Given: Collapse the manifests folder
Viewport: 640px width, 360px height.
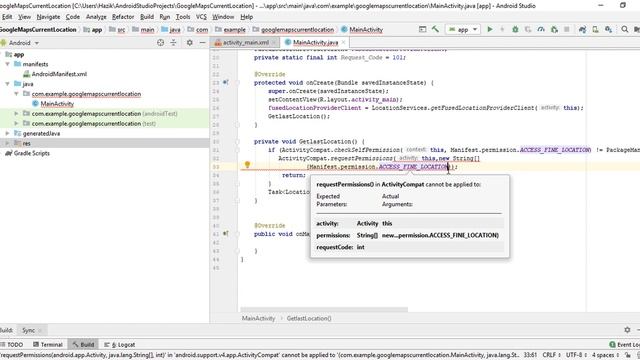Looking at the screenshot, I should tap(7, 64).
